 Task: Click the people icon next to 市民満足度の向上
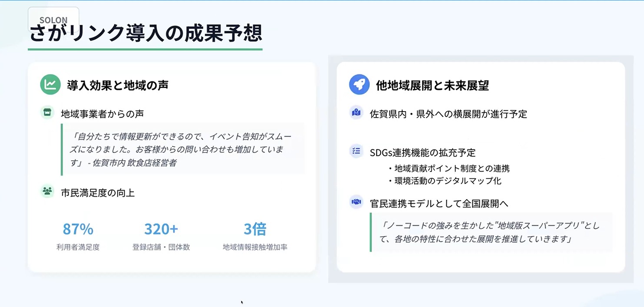coord(47,191)
